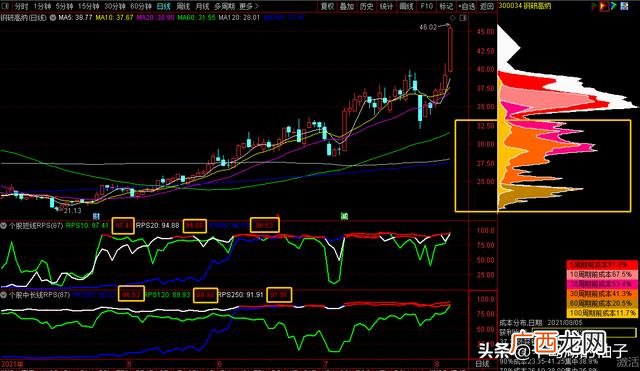Click the RPS120: 89.93 label
Viewport: 640px width, 371px height.
click(167, 294)
